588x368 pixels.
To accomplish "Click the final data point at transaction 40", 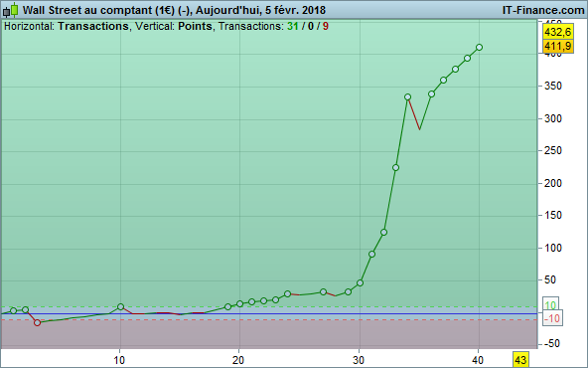I will click(x=479, y=48).
